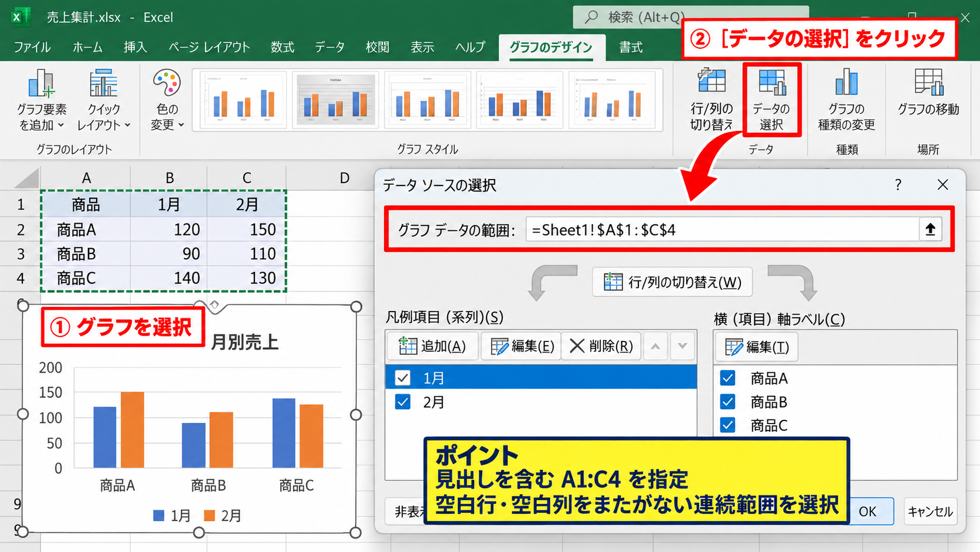Click the 月別売上 chart title
The width and height of the screenshot is (980, 552).
pos(244,342)
